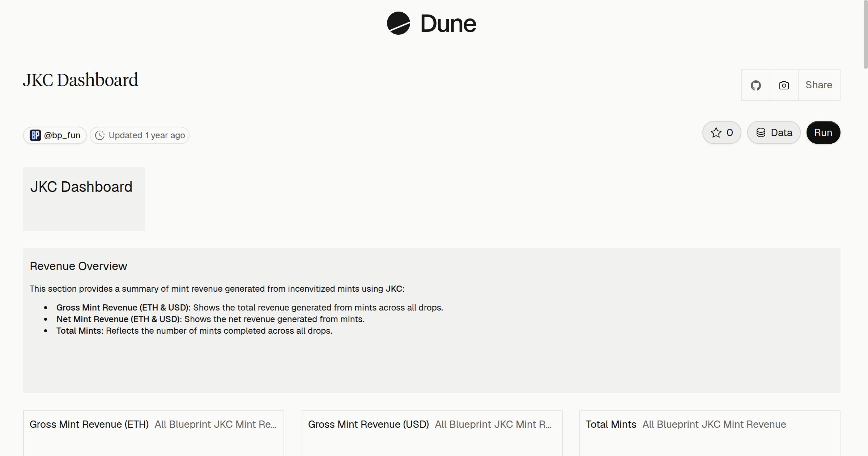Open query link next to Gross Mint Revenue (ETH)
This screenshot has height=456, width=868.
coord(216,424)
